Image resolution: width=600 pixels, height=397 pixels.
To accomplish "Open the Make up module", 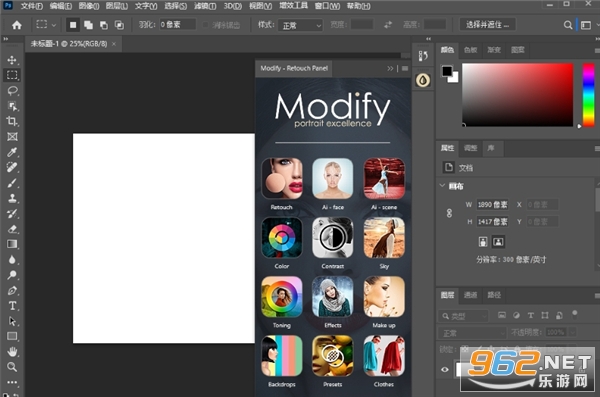I will point(384,297).
